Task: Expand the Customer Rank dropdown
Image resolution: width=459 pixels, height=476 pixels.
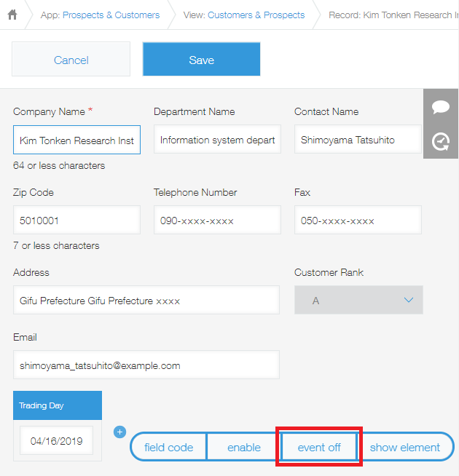Action: (x=358, y=300)
